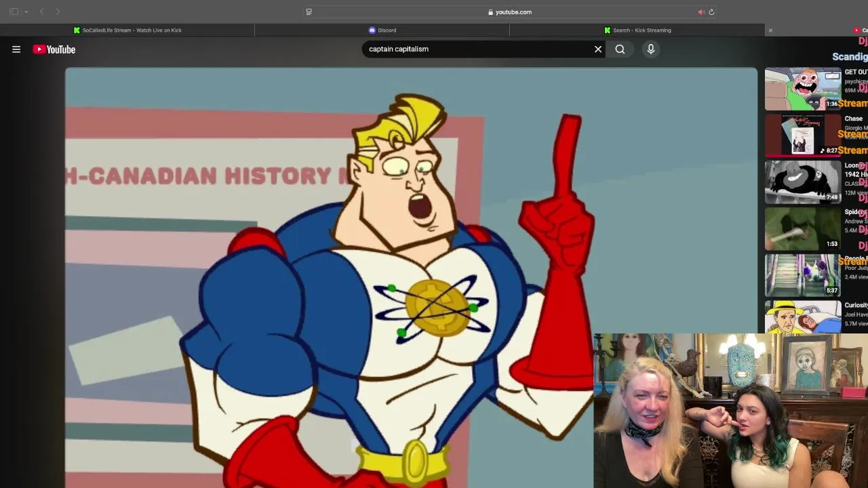This screenshot has height=488, width=868.
Task: Switch to the Discord tab
Action: coord(382,30)
